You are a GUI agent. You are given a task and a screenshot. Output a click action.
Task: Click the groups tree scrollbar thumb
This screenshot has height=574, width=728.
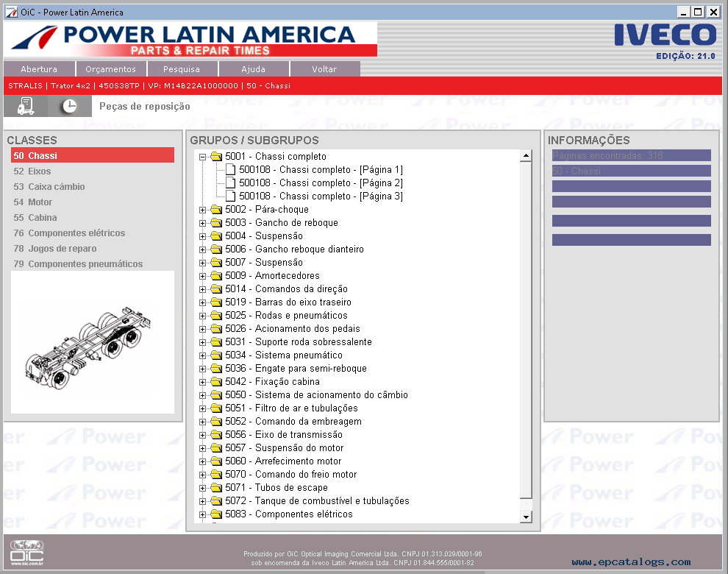coord(526,330)
